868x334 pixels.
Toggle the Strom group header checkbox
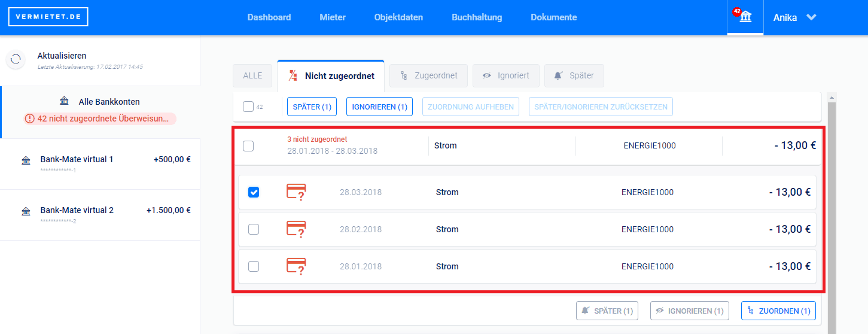(x=248, y=146)
